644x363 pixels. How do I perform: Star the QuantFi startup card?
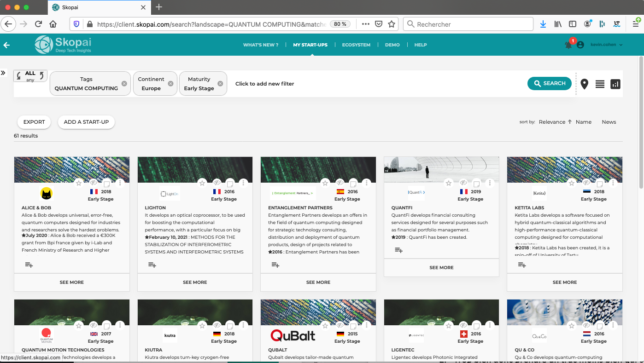pos(448,183)
